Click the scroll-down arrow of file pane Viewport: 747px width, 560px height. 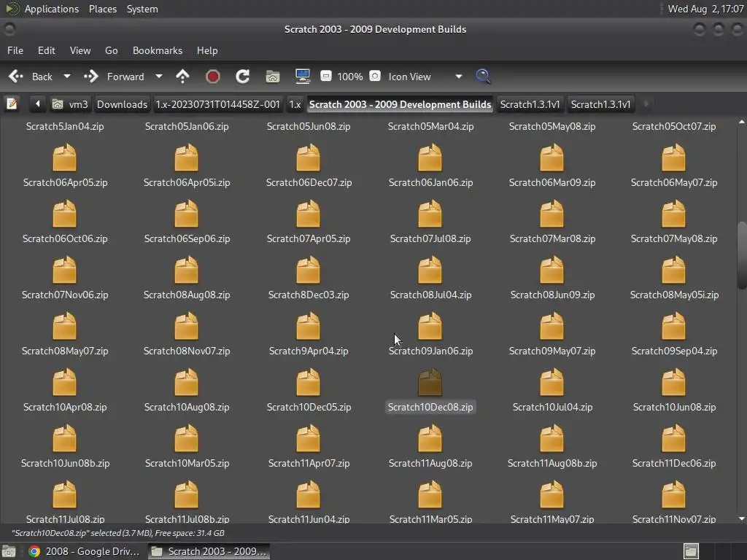tap(741, 518)
